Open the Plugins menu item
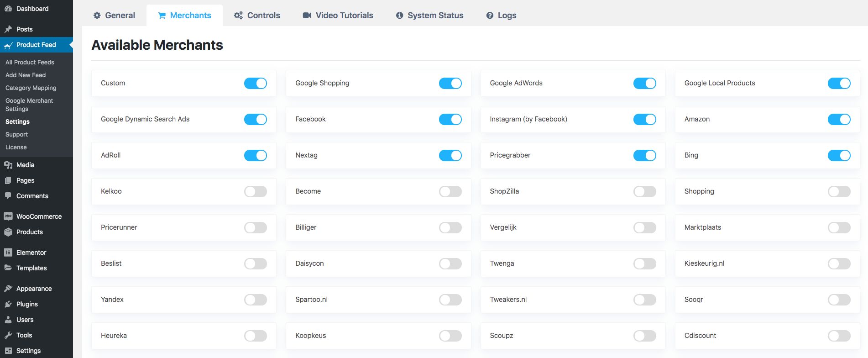 37,304
